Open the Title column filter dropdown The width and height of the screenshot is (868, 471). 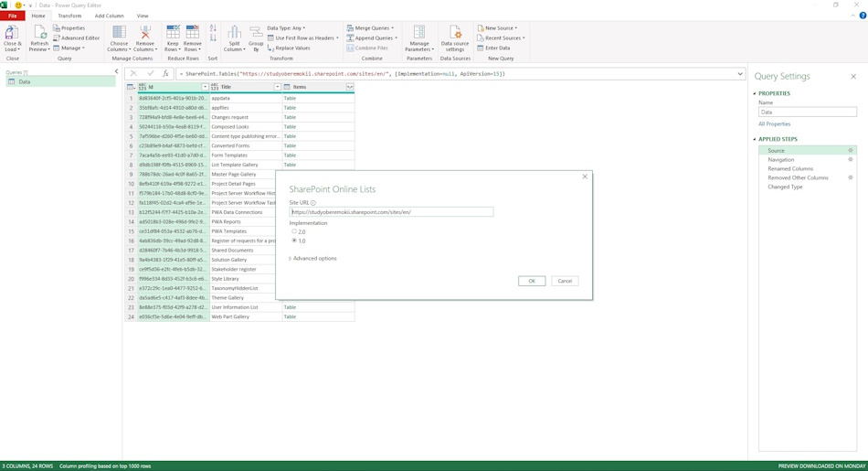(x=278, y=87)
